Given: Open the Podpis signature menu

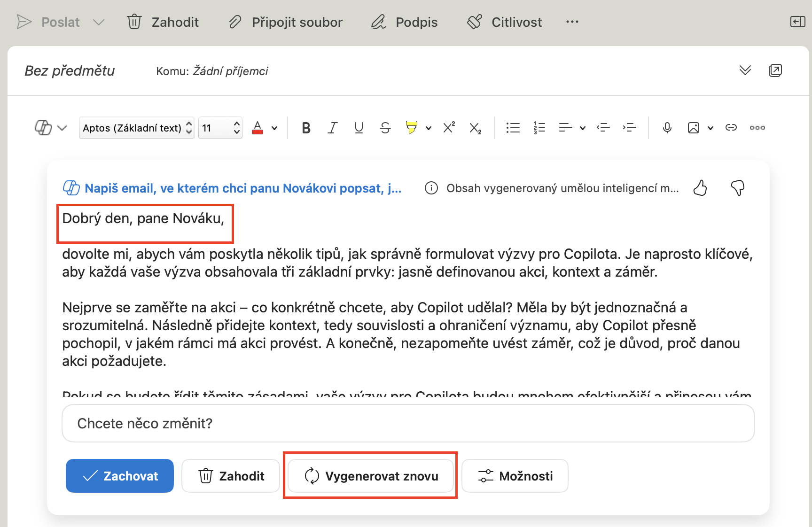Looking at the screenshot, I should click(404, 22).
